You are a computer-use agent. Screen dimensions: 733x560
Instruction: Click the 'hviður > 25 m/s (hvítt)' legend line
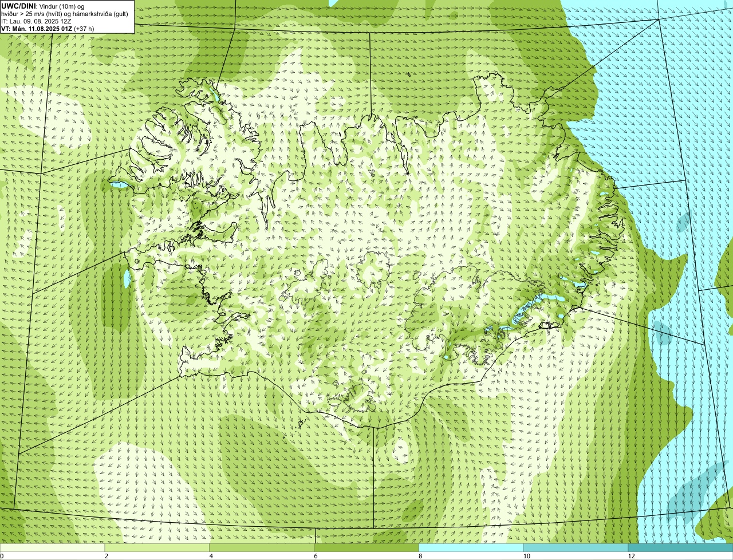pos(65,13)
